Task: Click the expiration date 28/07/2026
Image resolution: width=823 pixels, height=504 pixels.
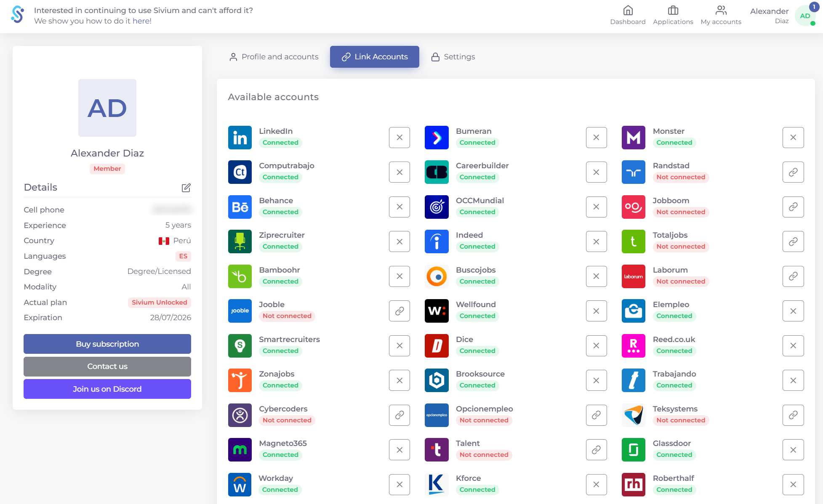Action: tap(170, 318)
